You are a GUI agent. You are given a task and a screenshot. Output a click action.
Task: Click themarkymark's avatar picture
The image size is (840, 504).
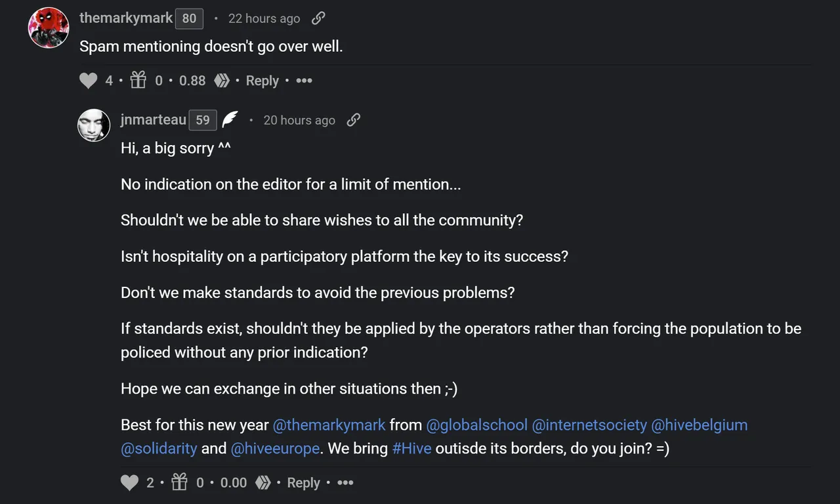click(x=49, y=28)
